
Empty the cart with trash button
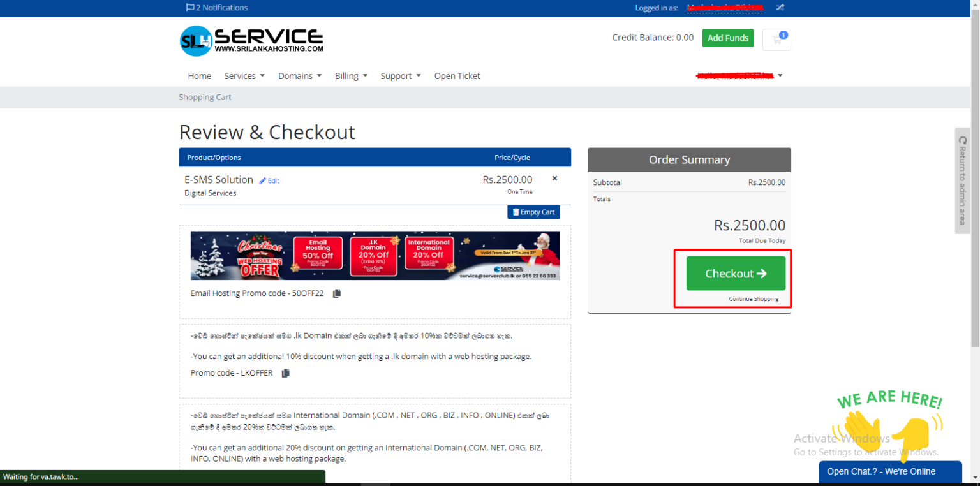[x=533, y=212]
